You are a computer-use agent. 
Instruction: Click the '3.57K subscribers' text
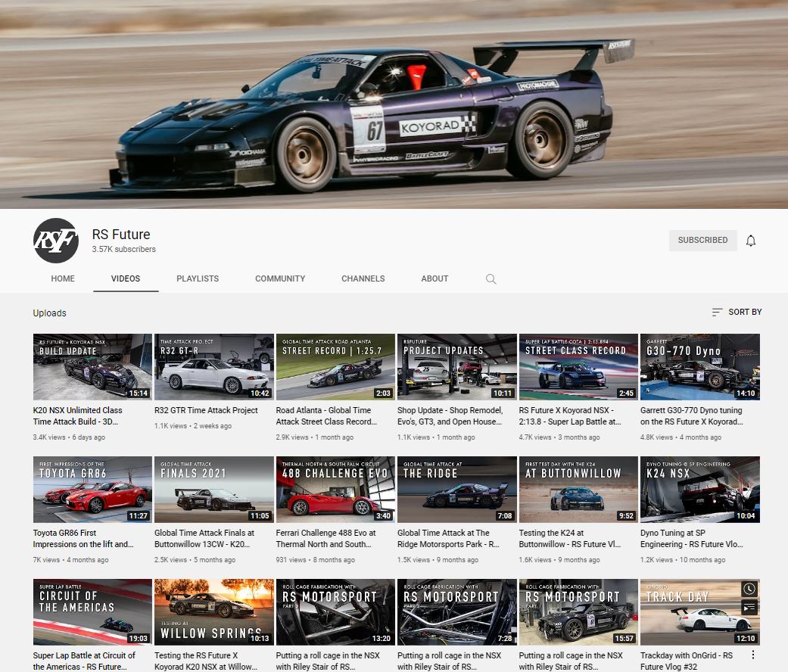coord(123,249)
